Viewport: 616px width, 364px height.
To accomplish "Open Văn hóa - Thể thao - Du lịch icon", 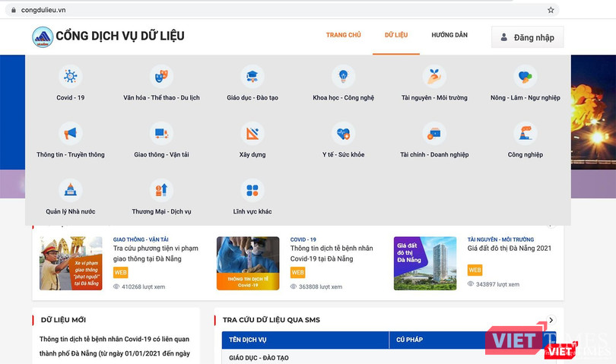I will [x=161, y=76].
